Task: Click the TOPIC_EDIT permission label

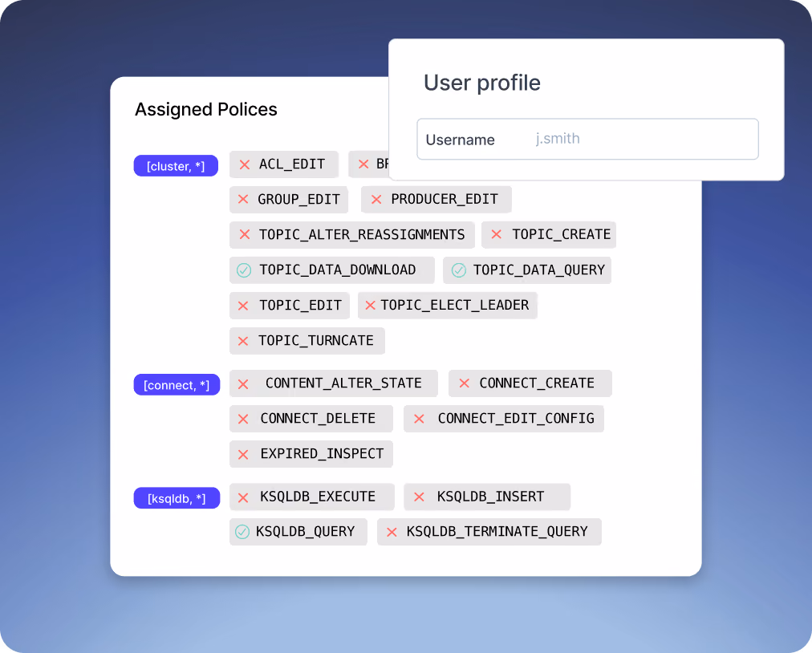Action: pyautogui.click(x=300, y=305)
